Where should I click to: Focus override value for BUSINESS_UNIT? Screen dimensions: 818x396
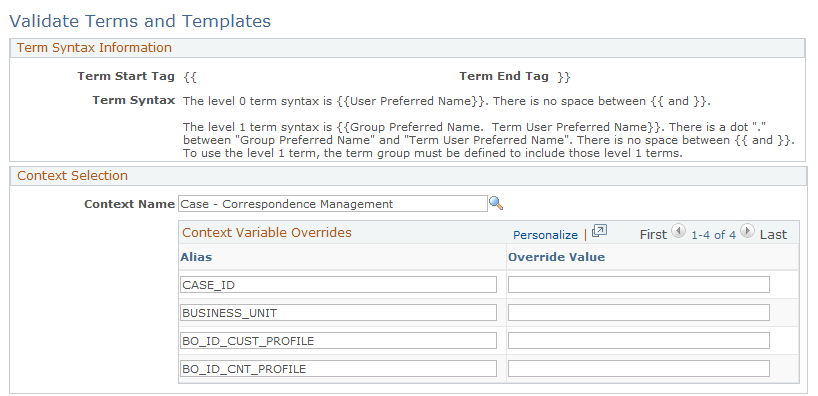coord(639,313)
